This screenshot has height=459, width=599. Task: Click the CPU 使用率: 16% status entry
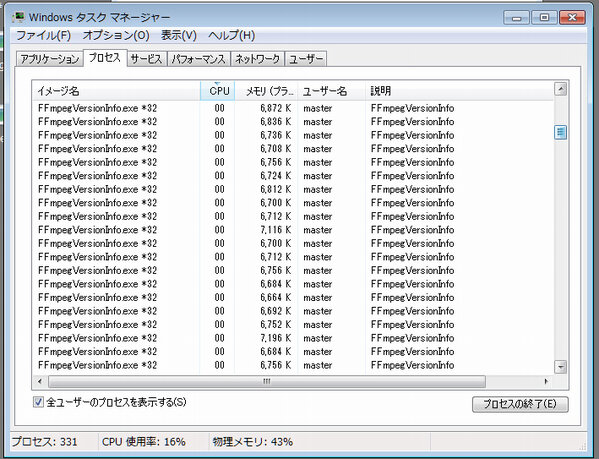(144, 442)
